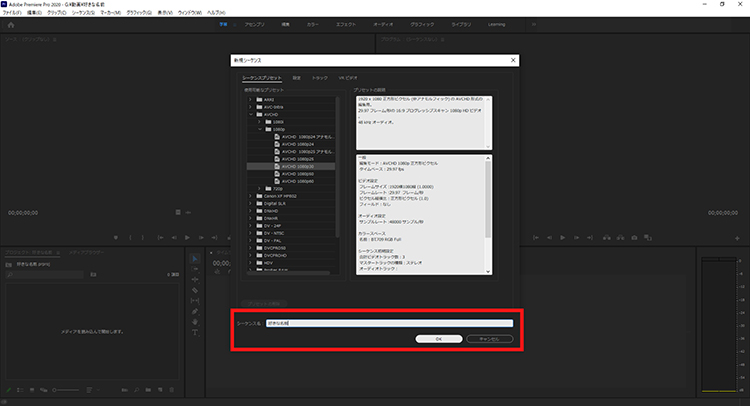Viewport: 750px width, 406px height.
Task: Go to the Home screen icon
Action: coord(11,25)
